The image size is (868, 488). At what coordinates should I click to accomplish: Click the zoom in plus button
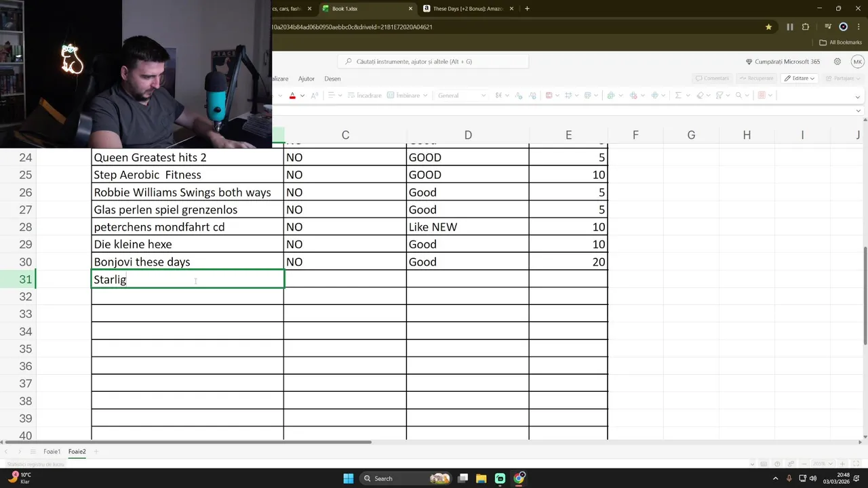coord(842,464)
